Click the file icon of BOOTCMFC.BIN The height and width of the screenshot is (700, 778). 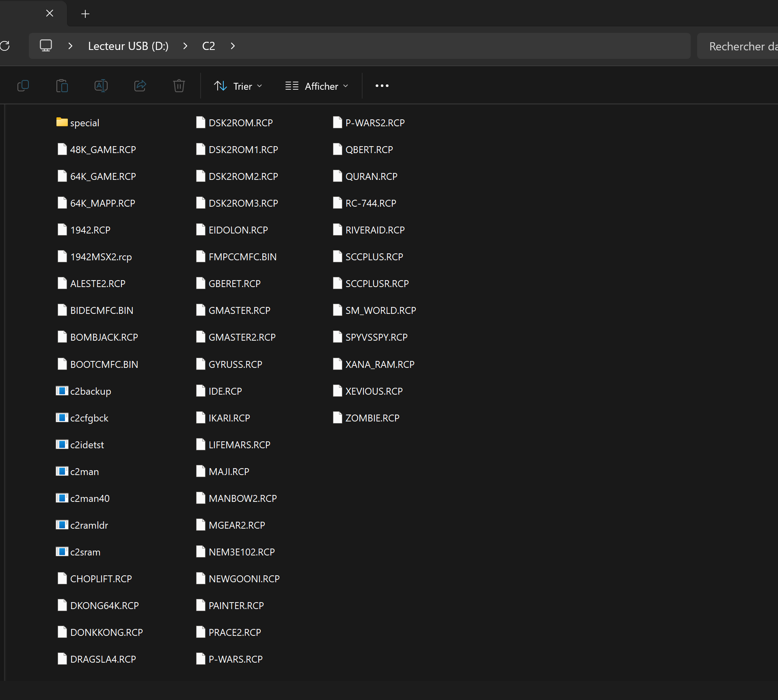[x=62, y=364]
